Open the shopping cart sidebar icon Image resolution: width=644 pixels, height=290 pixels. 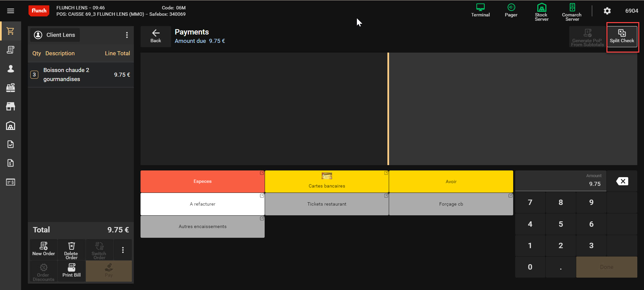(x=11, y=31)
